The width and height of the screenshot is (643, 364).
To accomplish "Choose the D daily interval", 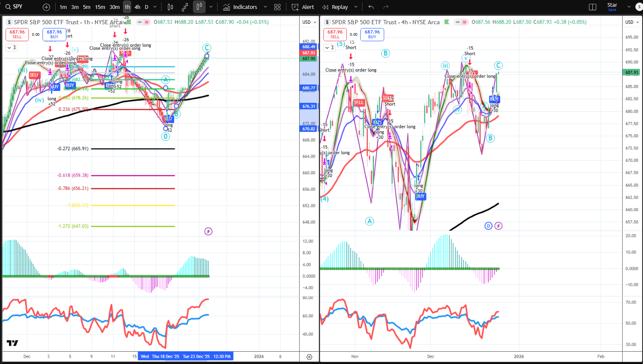I will 147,7.
